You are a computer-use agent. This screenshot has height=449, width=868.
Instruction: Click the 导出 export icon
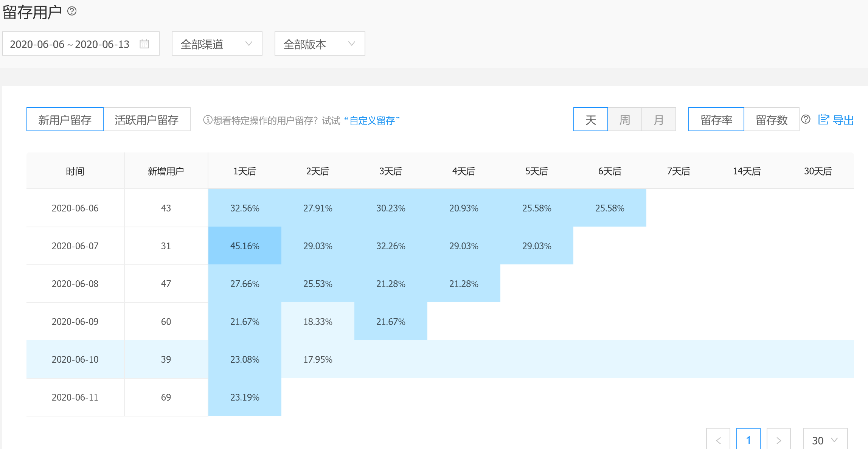823,120
